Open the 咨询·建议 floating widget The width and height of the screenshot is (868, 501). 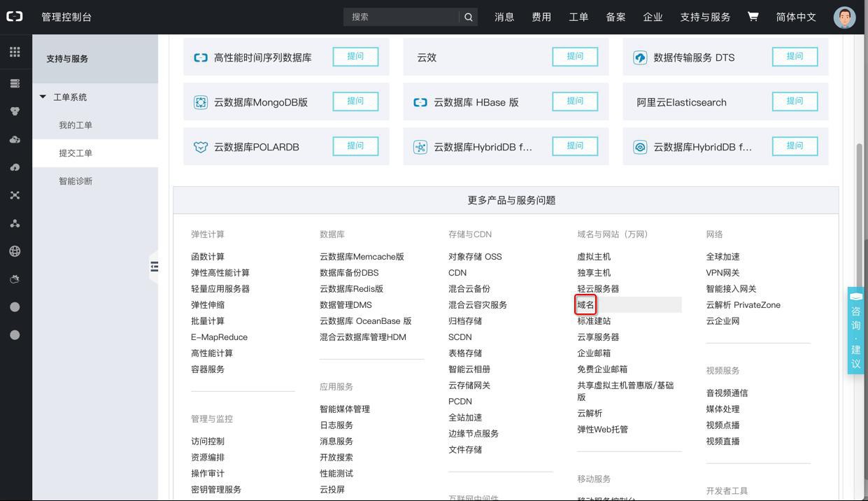pyautogui.click(x=856, y=330)
